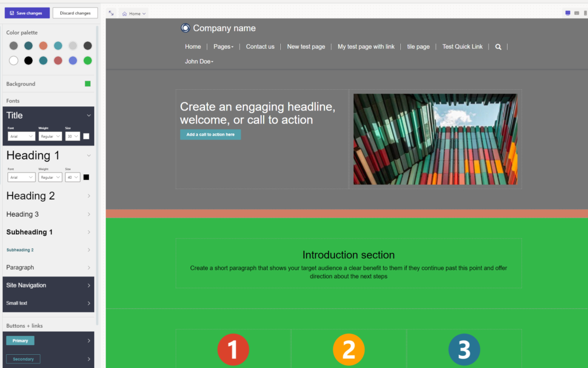Viewport: 588px width, 368px height.
Task: Switch to tablet preview view icon
Action: coord(577,13)
